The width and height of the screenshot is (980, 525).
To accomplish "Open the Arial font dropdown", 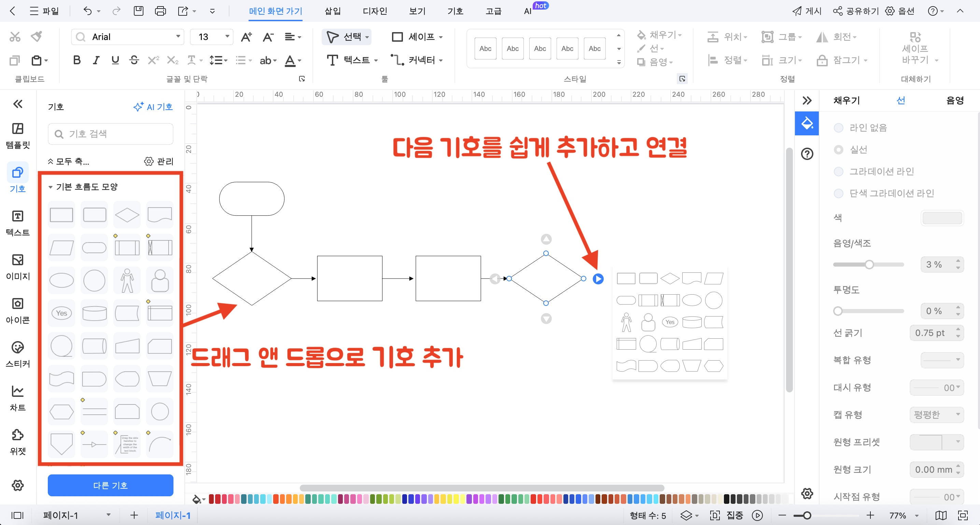I will [x=177, y=37].
